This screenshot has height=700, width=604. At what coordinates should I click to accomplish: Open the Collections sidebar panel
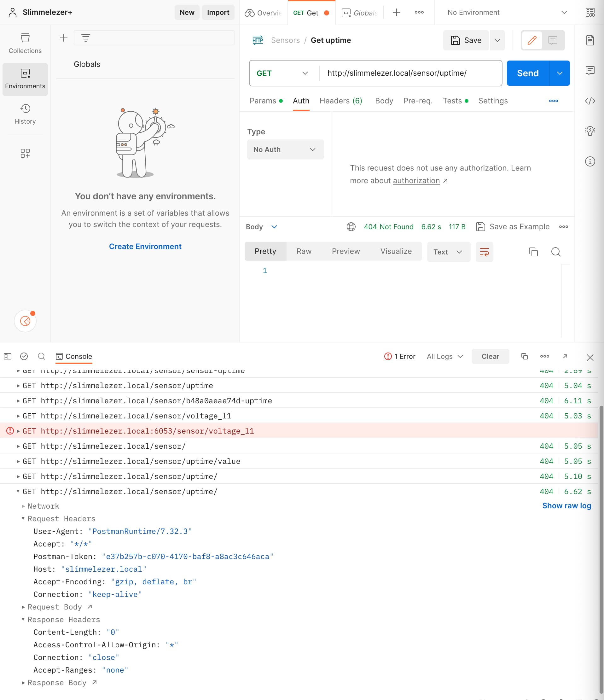pos(25,43)
